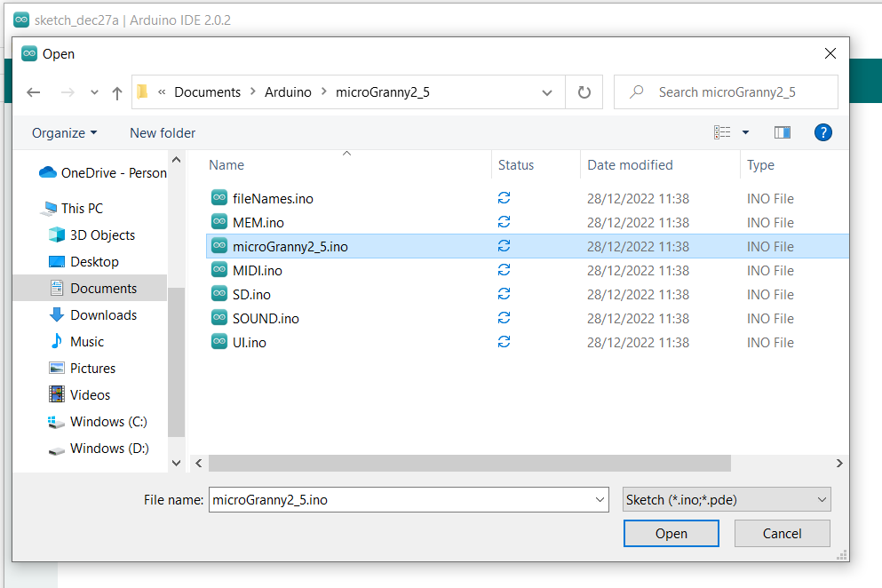
Task: Click the sync status icon for UI.ino
Action: (x=504, y=342)
